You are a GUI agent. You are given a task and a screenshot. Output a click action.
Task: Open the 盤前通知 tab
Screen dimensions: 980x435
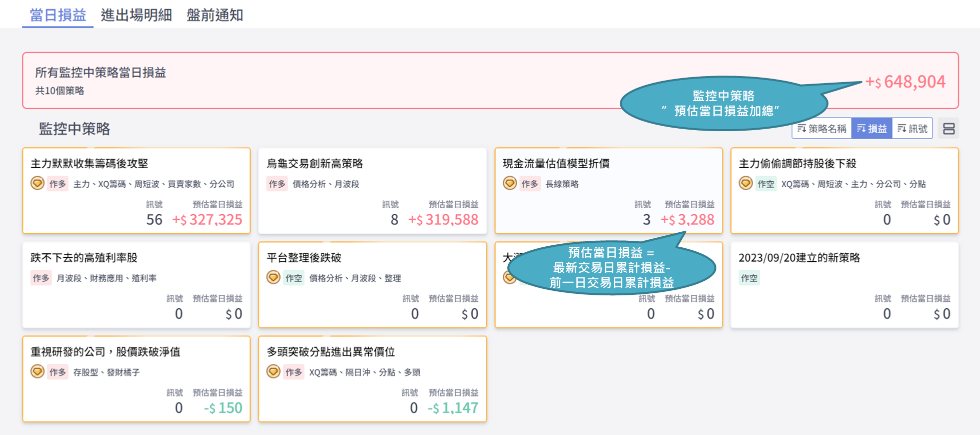(215, 15)
